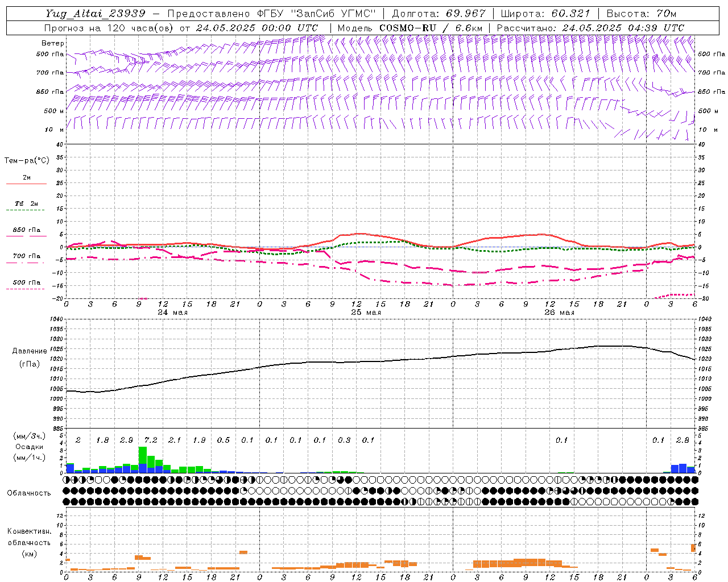Click the Td 2м legend entry

pyautogui.click(x=27, y=203)
